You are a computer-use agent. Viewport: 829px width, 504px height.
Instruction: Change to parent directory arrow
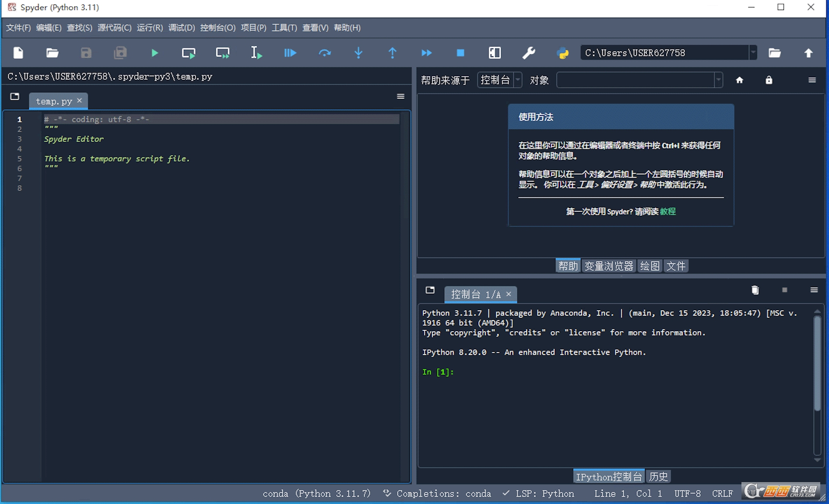pos(808,53)
